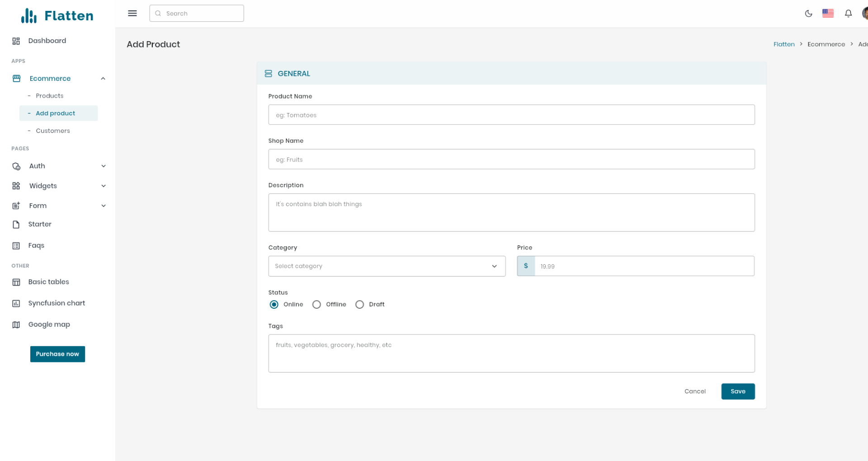Select the Online status radio button
The height and width of the screenshot is (461, 868).
(x=274, y=304)
